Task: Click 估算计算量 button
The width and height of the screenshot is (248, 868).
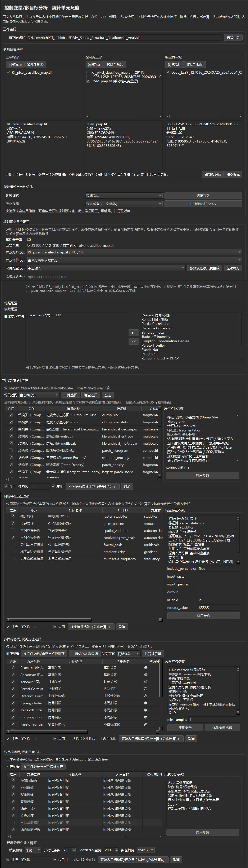Action: click(153, 654)
